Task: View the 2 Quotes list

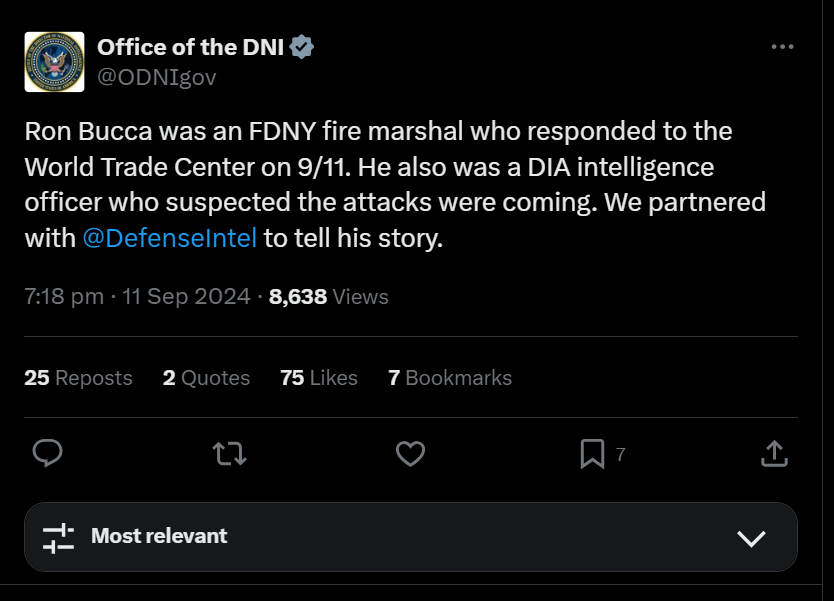Action: tap(206, 378)
